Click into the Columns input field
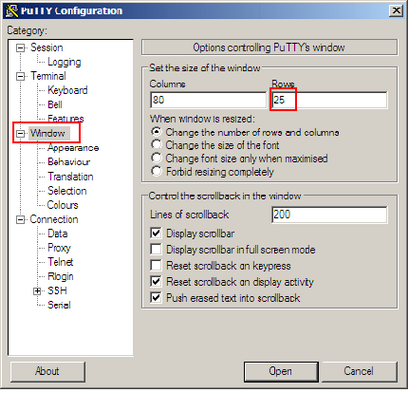 click(x=208, y=100)
